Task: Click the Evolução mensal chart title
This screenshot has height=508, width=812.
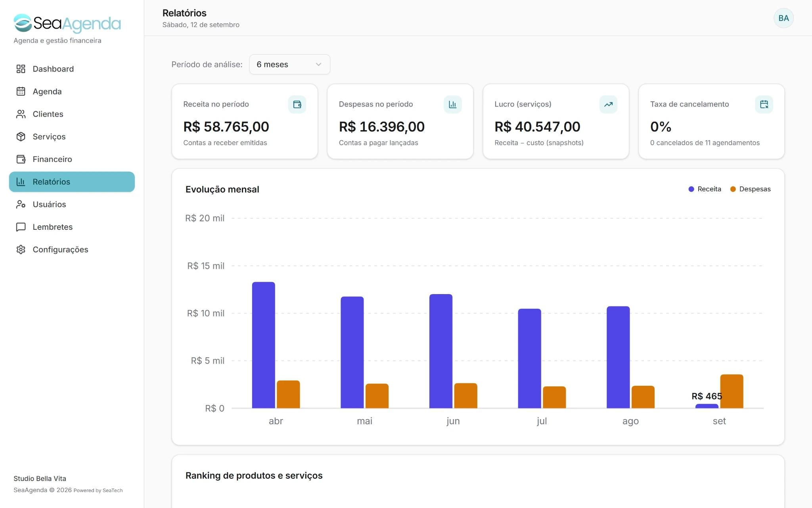Action: click(x=222, y=189)
